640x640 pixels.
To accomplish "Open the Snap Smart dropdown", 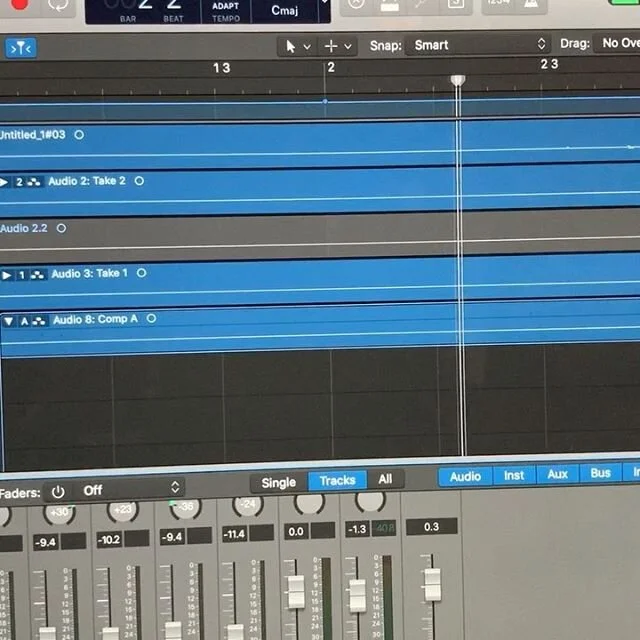I will [x=478, y=44].
